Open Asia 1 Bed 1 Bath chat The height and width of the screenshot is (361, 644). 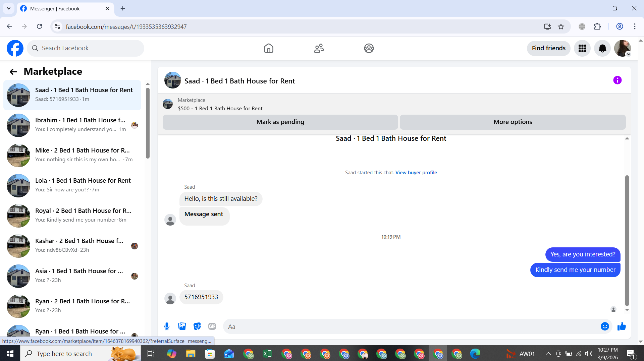click(72, 276)
